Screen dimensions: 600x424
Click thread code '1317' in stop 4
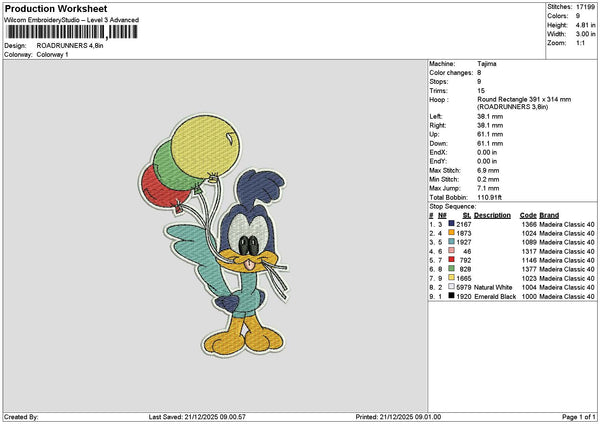coord(529,251)
